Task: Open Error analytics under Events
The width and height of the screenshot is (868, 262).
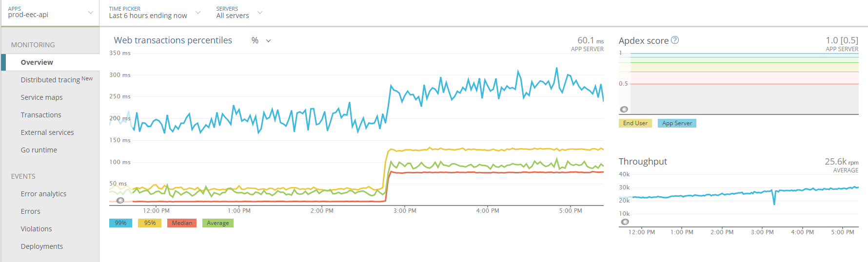Action: tap(43, 194)
